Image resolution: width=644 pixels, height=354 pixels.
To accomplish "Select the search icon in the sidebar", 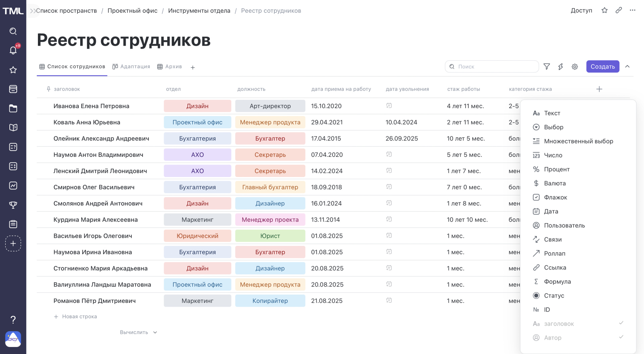I will (13, 31).
